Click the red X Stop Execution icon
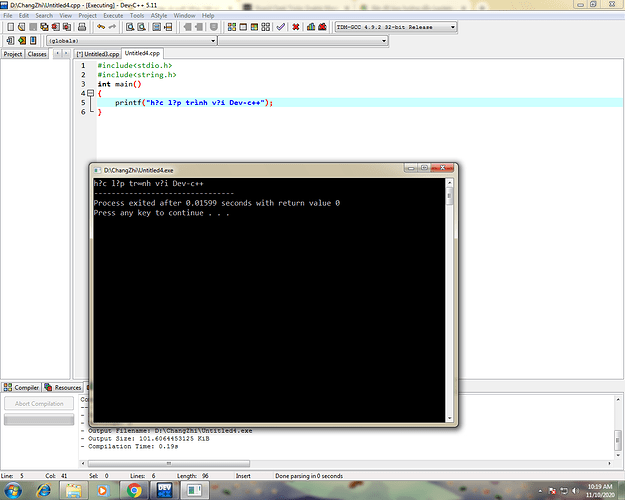 [296, 27]
